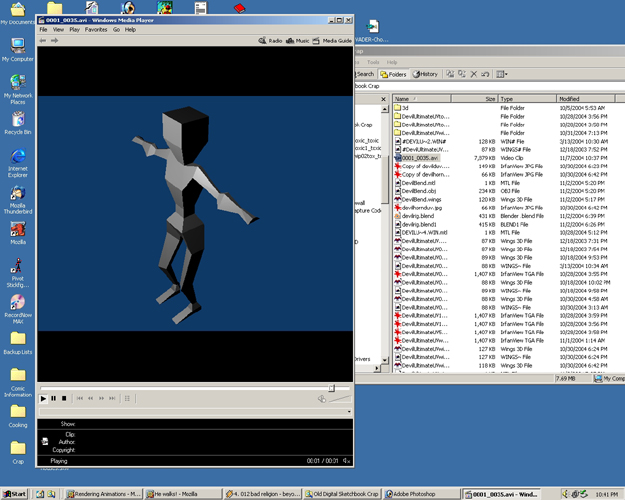The image size is (625, 500).
Task: Sort files by the Name column header
Action: pos(422,98)
